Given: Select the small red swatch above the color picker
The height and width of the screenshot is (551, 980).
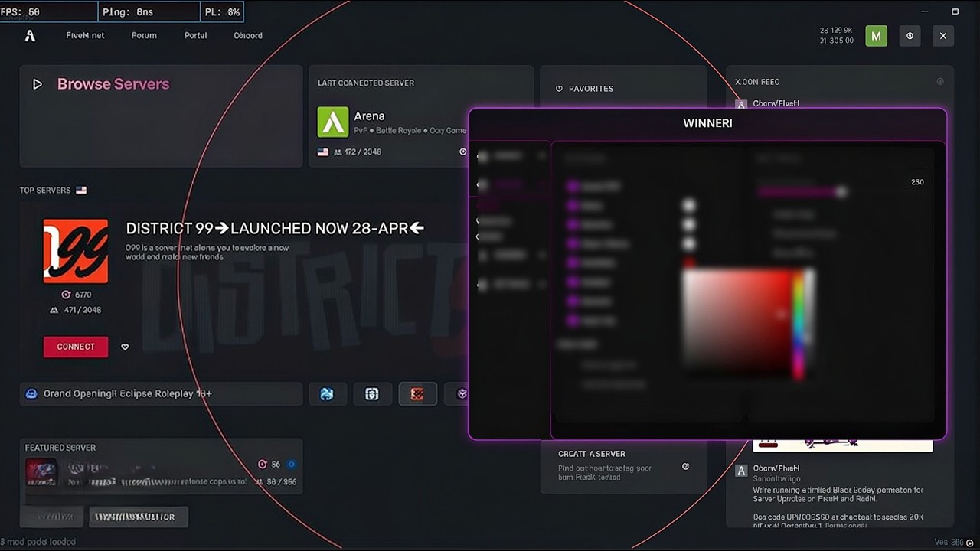Looking at the screenshot, I should [x=689, y=262].
